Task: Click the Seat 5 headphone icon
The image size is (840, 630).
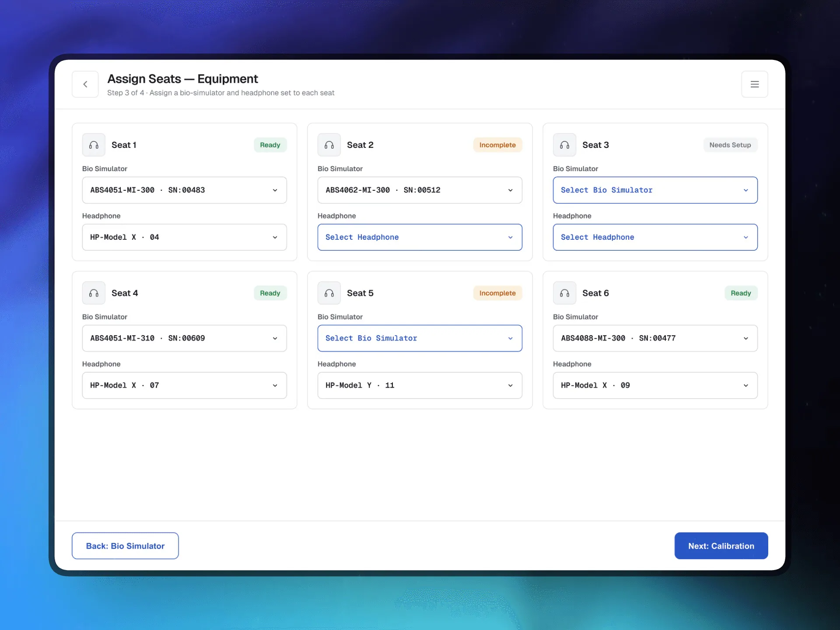Action: 329,293
